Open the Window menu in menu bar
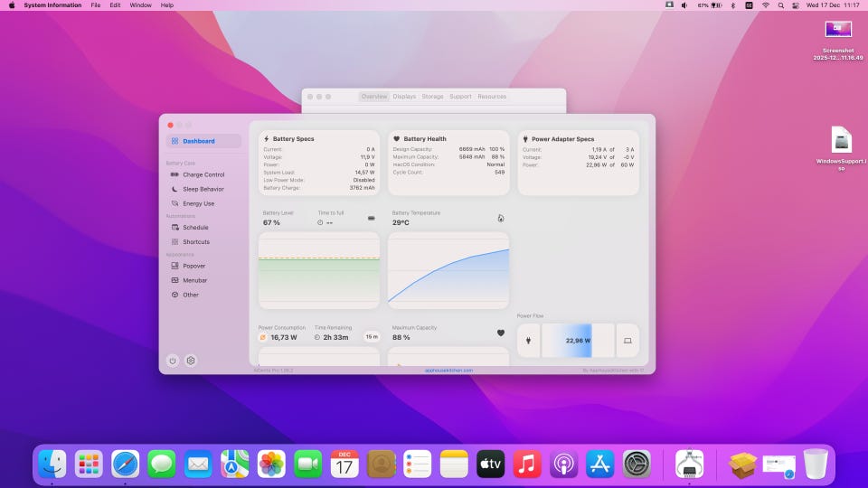The image size is (868, 488). [140, 5]
